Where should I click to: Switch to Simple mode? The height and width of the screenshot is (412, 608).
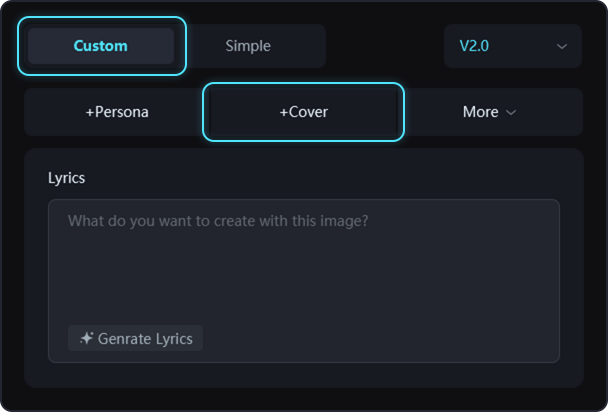click(248, 46)
